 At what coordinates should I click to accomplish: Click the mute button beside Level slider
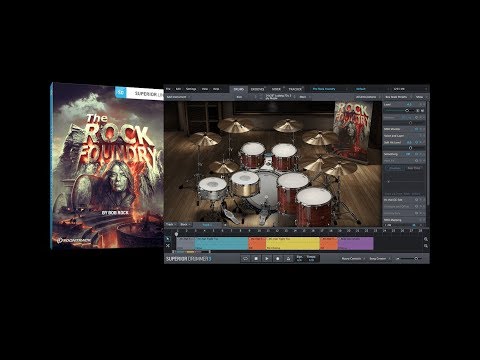tap(423, 110)
